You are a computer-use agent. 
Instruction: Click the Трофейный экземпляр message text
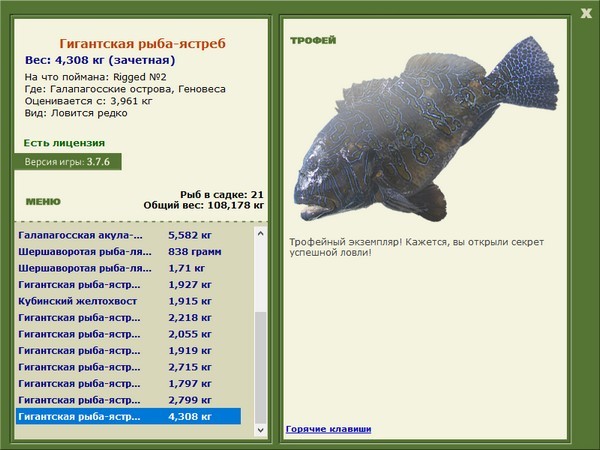coord(416,247)
